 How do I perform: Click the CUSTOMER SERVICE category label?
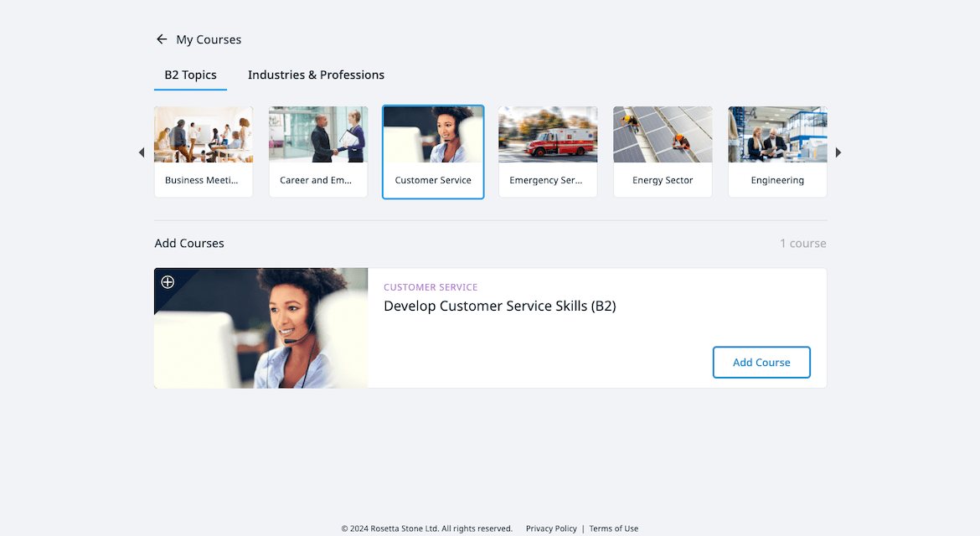click(x=431, y=286)
